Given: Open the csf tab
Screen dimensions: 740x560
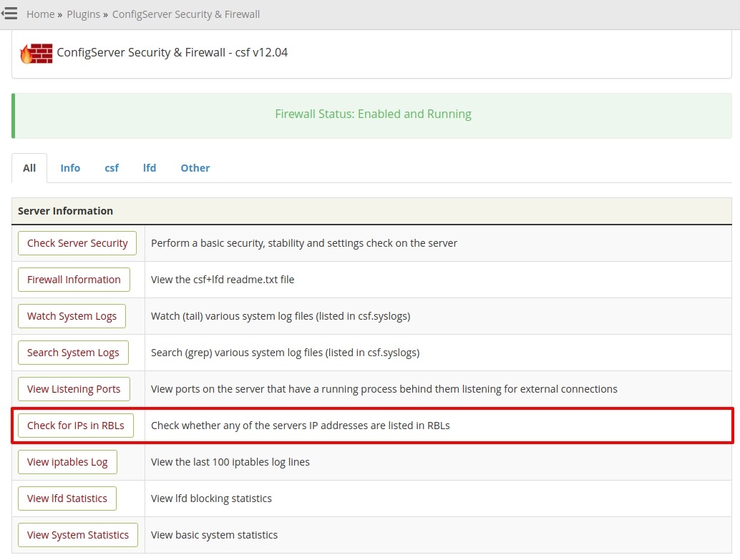Looking at the screenshot, I should 112,168.
